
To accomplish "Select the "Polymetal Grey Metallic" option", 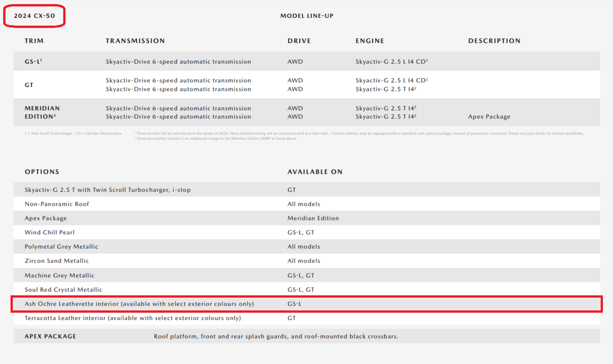I will coord(61,247).
